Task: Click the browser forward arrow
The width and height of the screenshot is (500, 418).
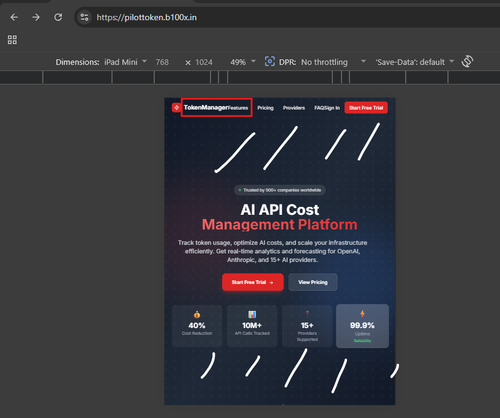Action: [36, 17]
